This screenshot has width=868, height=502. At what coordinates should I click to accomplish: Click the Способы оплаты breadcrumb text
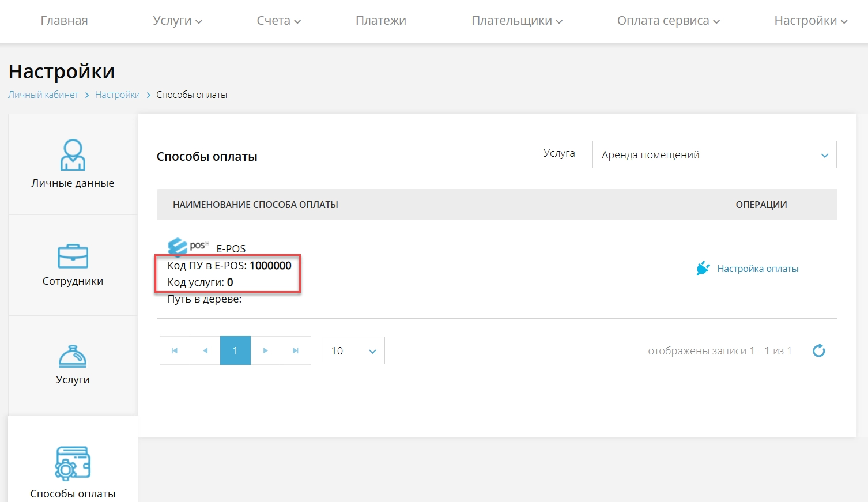(x=192, y=95)
